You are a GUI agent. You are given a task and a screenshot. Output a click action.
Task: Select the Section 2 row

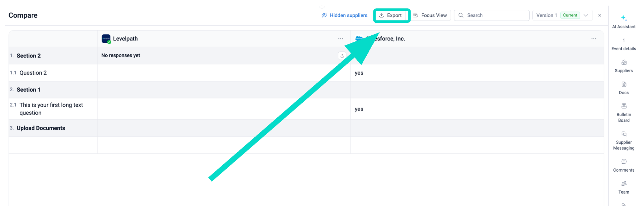click(x=29, y=56)
